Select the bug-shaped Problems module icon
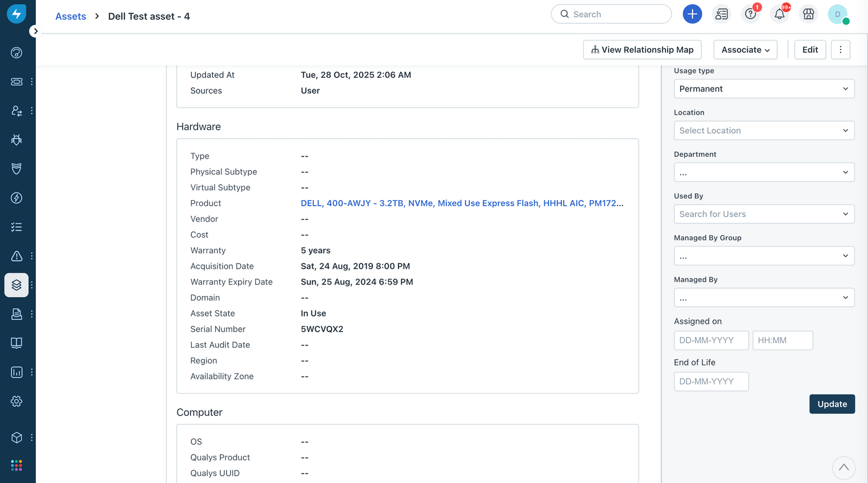Viewport: 868px width, 483px height. tap(16, 139)
